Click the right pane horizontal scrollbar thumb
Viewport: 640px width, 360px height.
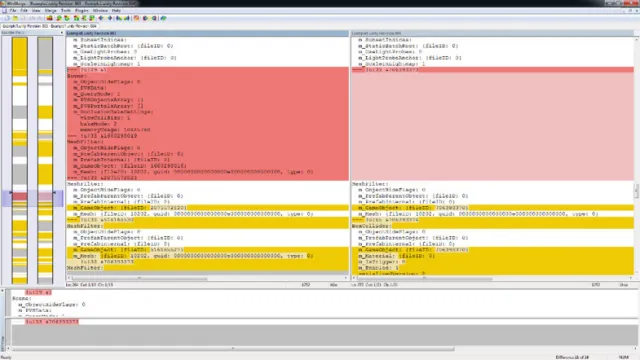tap(424, 279)
